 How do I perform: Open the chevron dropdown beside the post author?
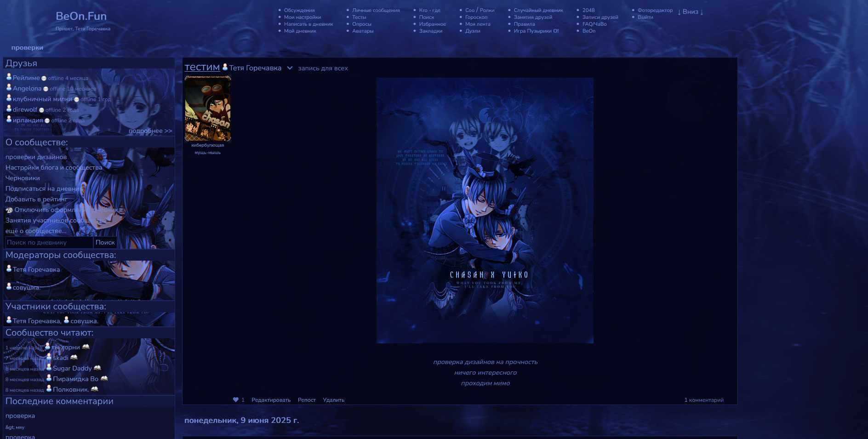pos(290,68)
